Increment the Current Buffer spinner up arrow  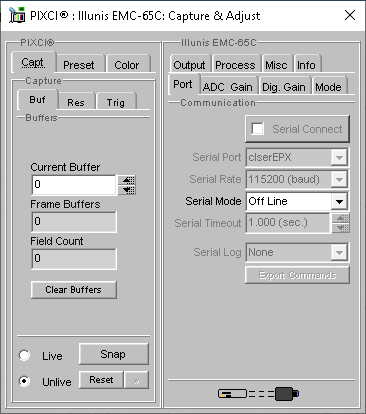(x=128, y=180)
